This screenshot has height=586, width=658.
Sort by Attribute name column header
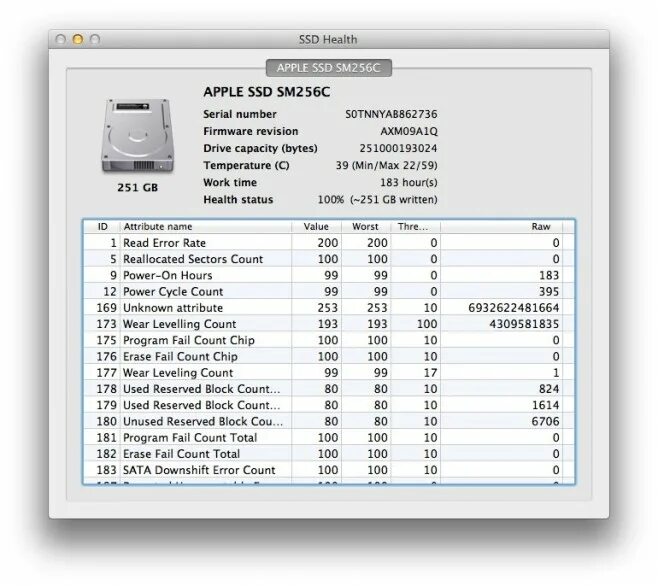pos(206,227)
